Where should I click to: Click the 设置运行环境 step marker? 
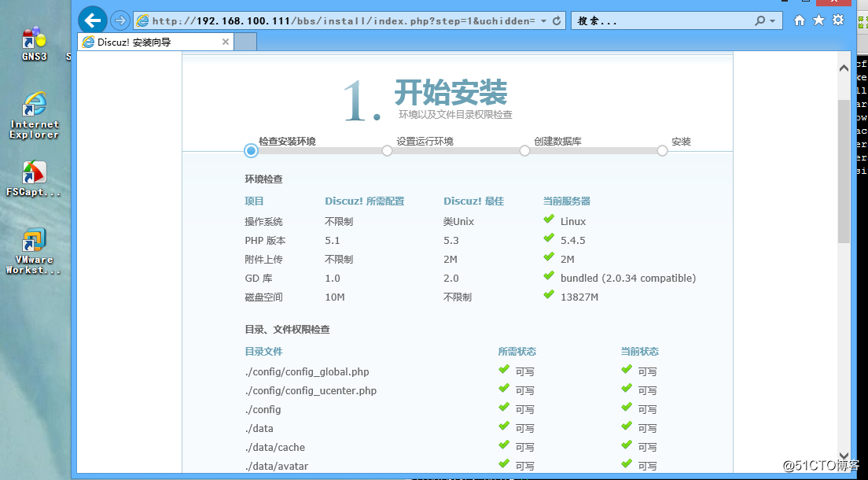click(x=387, y=151)
